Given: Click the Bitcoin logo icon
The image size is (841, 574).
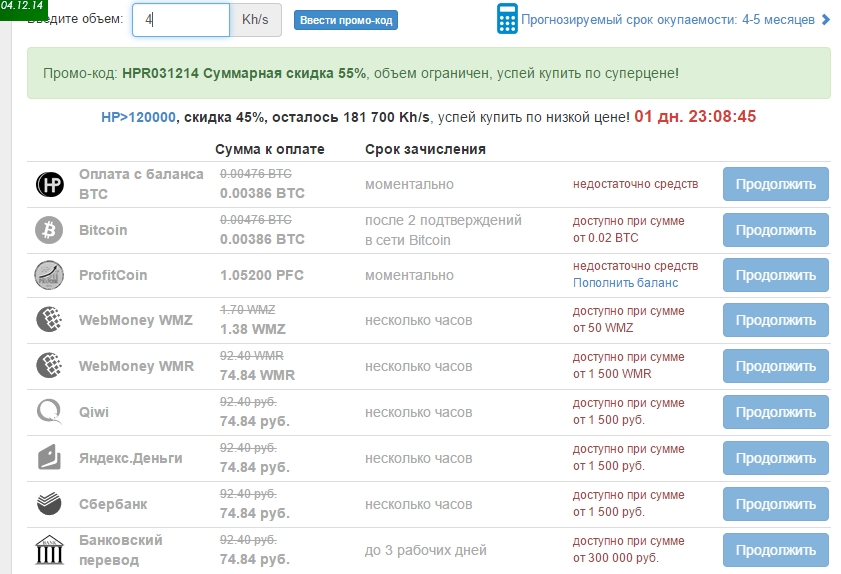Looking at the screenshot, I should (x=49, y=230).
